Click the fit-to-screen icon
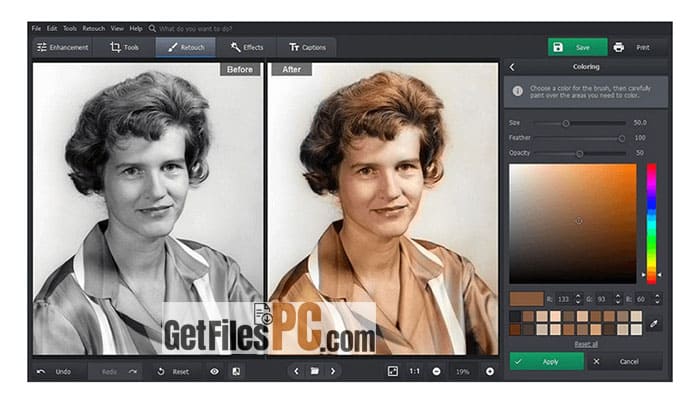Screen dimensions: 700x400 pos(393,371)
